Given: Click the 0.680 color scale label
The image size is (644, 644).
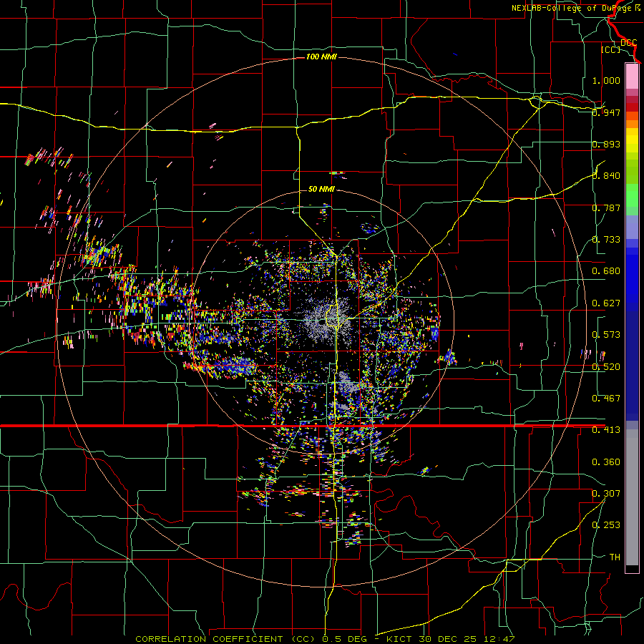Looking at the screenshot, I should pyautogui.click(x=606, y=271).
